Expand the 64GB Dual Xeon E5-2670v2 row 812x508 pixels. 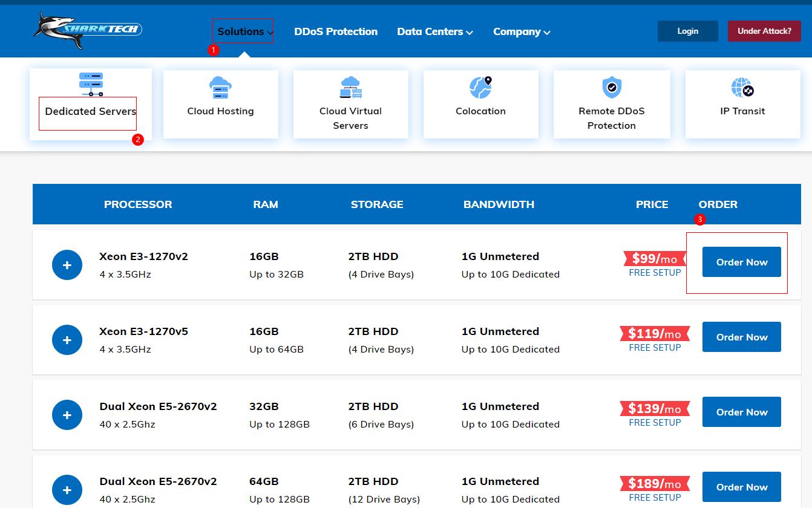(x=67, y=490)
